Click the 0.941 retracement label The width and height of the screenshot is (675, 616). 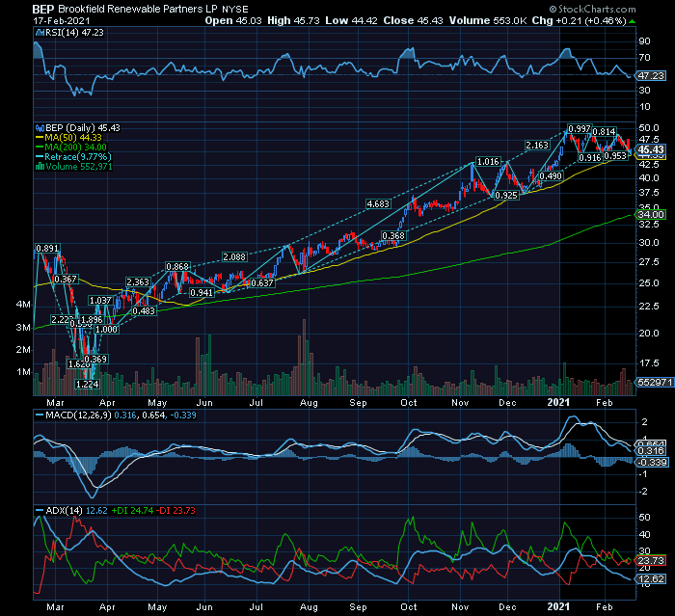(202, 293)
